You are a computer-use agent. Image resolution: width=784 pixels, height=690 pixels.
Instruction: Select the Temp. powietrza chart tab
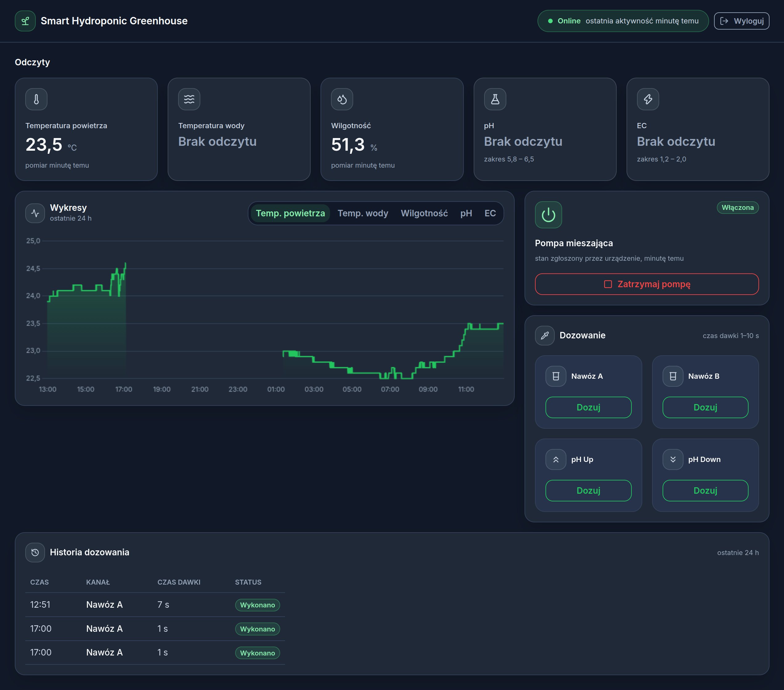[290, 213]
